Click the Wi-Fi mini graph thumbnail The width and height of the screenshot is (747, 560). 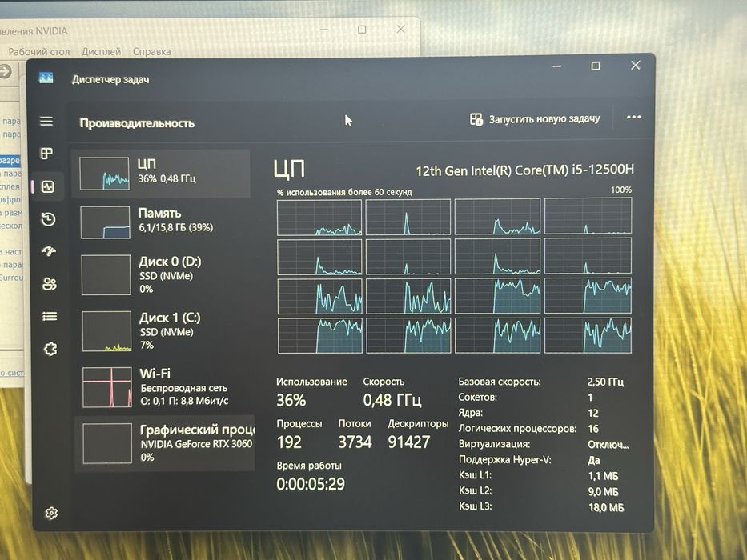pos(107,387)
